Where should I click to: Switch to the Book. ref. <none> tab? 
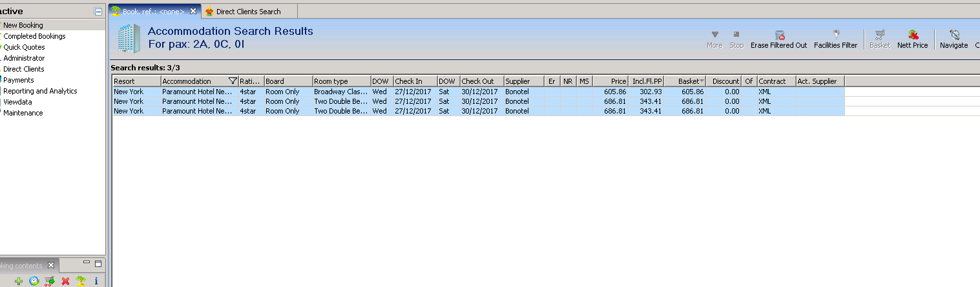(153, 11)
